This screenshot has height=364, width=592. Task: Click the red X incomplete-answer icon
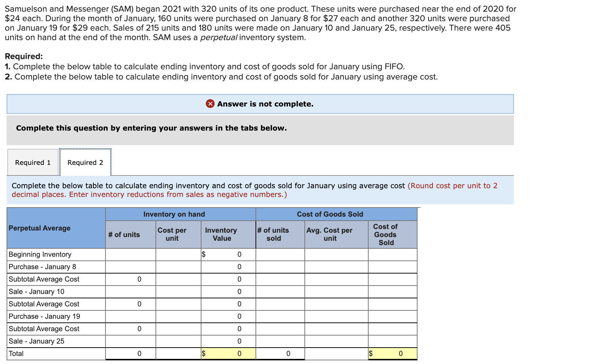pos(210,104)
